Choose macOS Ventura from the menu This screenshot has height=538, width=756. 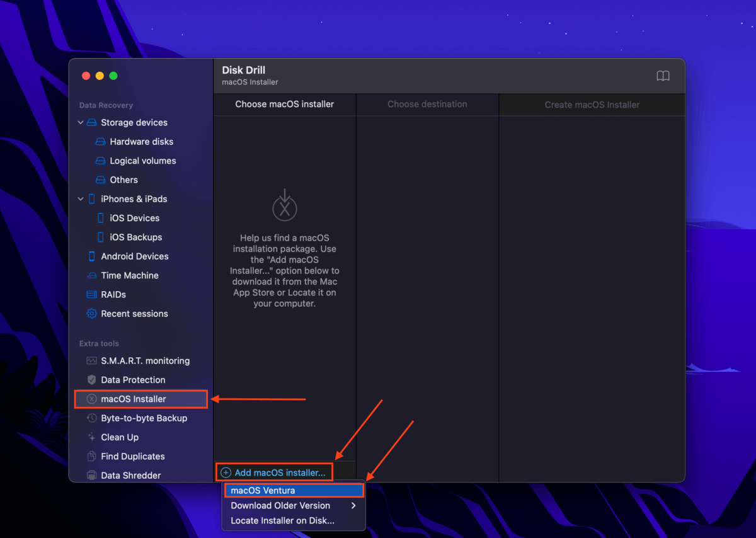[x=263, y=491]
